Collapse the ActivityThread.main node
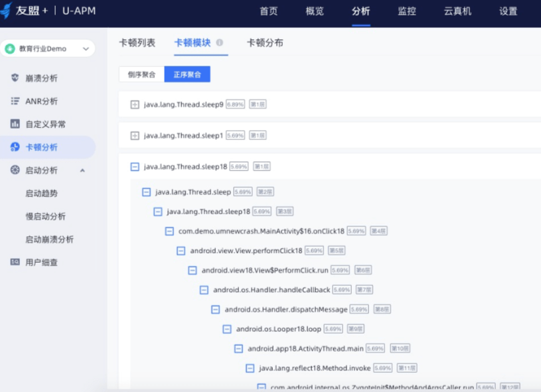This screenshot has height=392, width=541. pyautogui.click(x=238, y=349)
